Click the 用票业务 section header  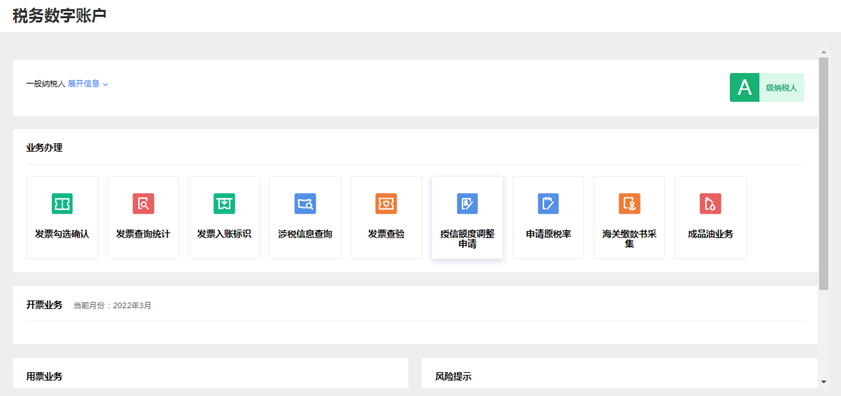click(x=44, y=377)
